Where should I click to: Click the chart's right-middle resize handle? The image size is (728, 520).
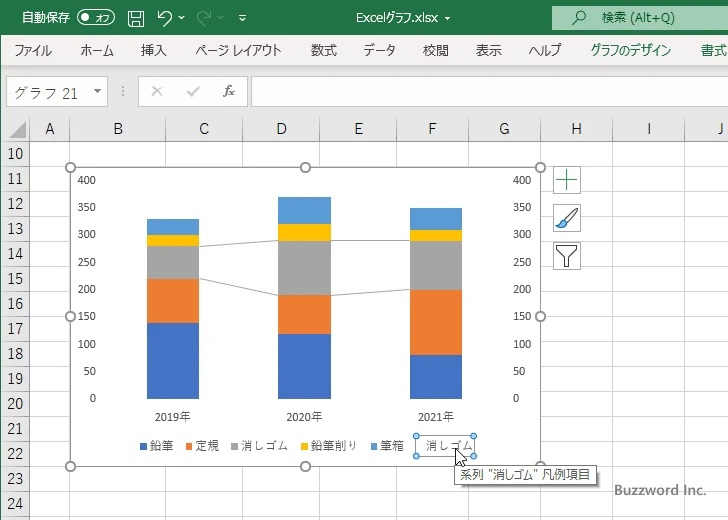coord(540,316)
